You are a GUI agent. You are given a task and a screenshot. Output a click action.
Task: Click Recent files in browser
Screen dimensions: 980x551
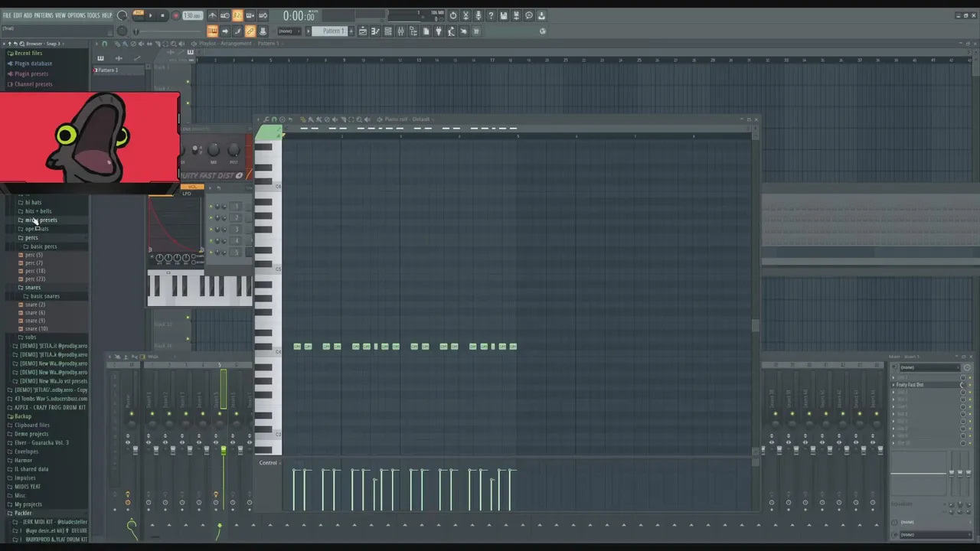[x=28, y=54]
